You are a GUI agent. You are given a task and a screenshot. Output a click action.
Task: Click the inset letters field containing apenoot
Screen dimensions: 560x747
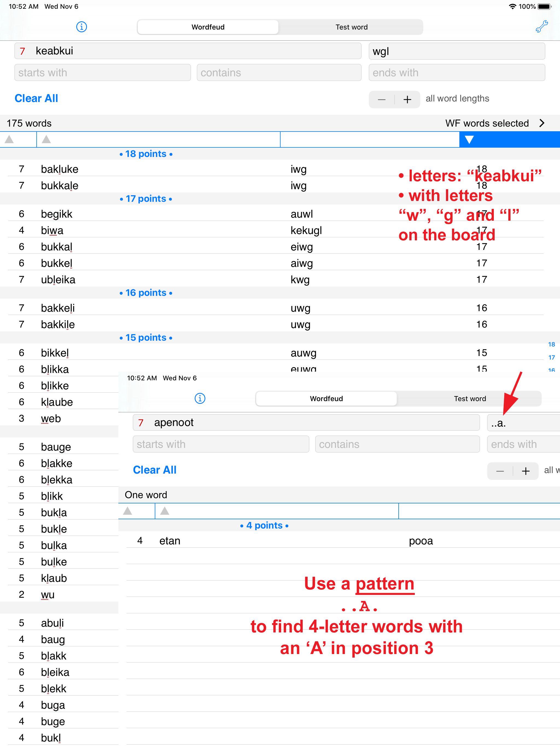(306, 422)
